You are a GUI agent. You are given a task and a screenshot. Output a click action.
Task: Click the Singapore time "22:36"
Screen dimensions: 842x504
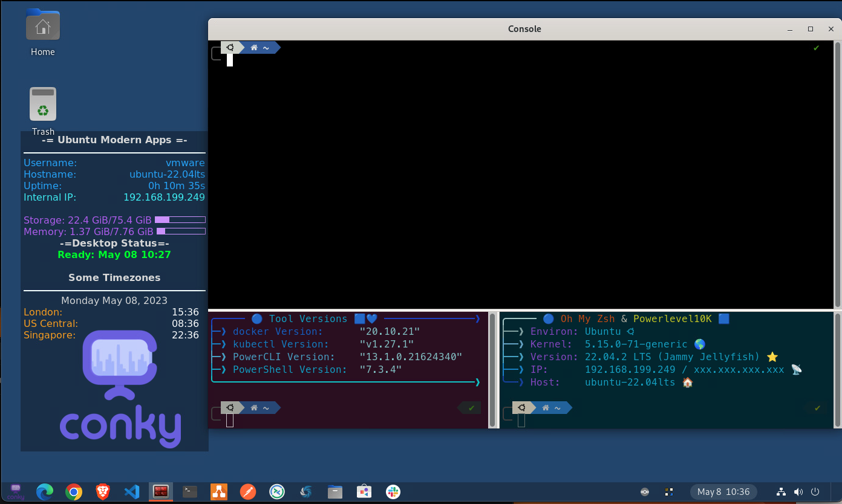(185, 335)
